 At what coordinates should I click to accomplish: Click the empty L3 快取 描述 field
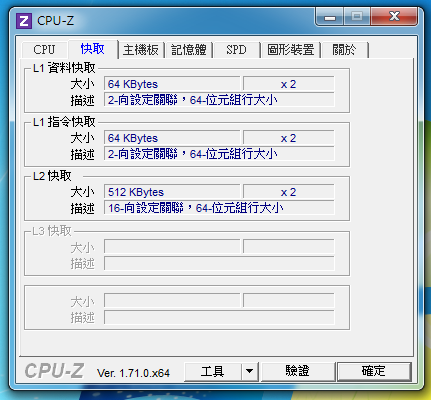219,263
